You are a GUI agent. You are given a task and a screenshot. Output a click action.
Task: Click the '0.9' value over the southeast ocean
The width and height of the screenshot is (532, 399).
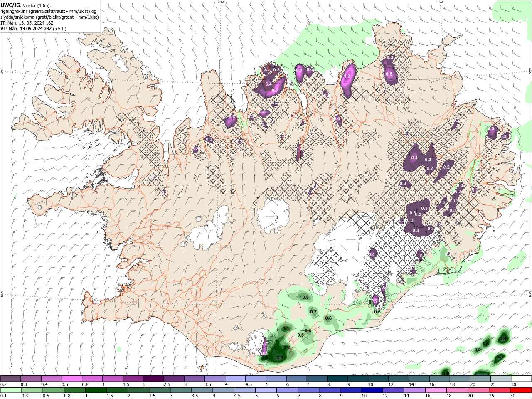[478, 350]
